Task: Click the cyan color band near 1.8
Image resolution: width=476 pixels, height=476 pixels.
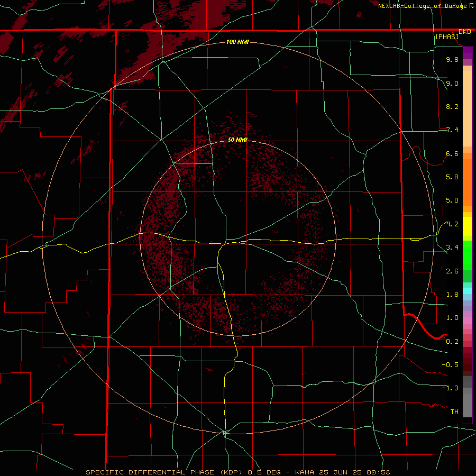Action: 467,291
